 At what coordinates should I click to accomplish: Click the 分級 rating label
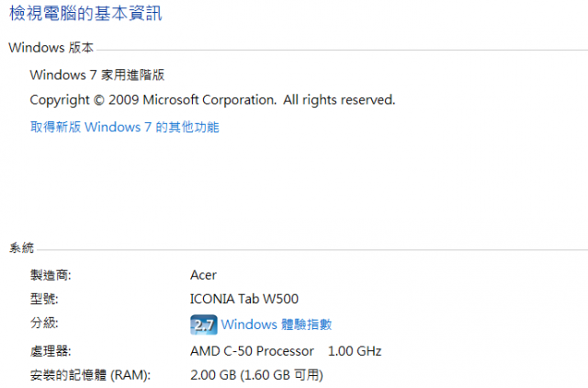coord(44,323)
